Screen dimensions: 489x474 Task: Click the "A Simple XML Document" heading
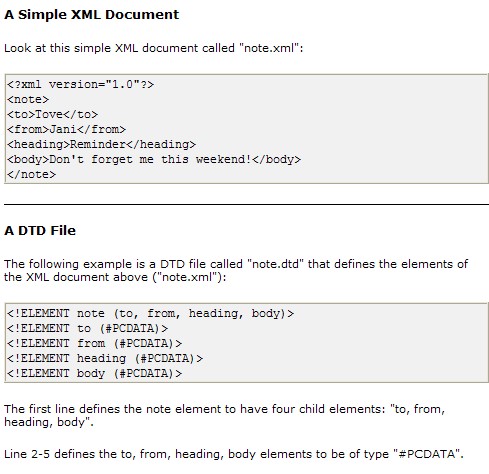tap(92, 15)
